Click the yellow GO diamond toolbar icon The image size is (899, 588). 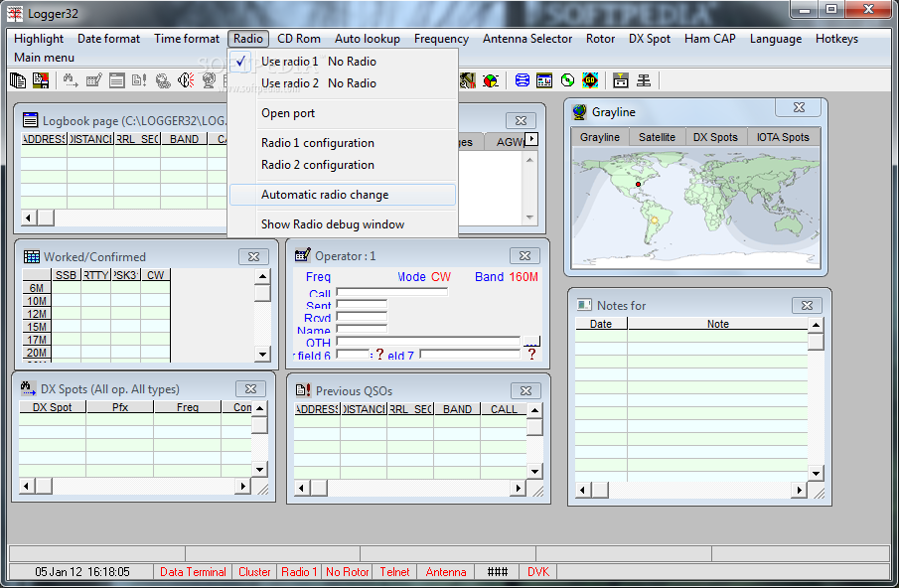tap(590, 80)
